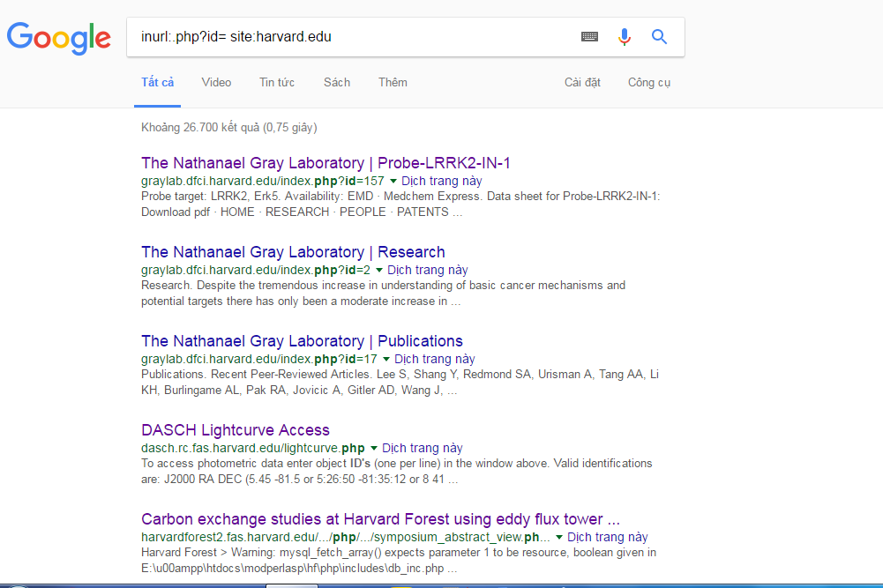Image resolution: width=883 pixels, height=588 pixels.
Task: Click the blue search magnifier button
Action: pos(660,36)
